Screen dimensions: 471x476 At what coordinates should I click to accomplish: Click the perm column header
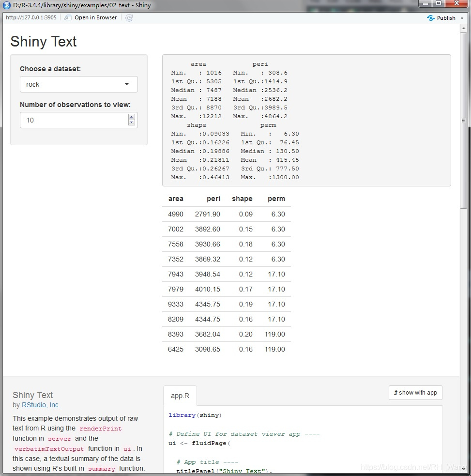[x=276, y=199]
